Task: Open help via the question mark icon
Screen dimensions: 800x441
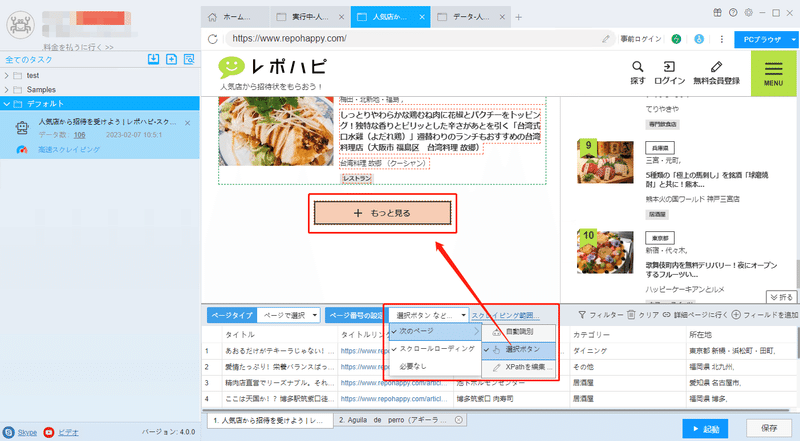Action: (733, 13)
